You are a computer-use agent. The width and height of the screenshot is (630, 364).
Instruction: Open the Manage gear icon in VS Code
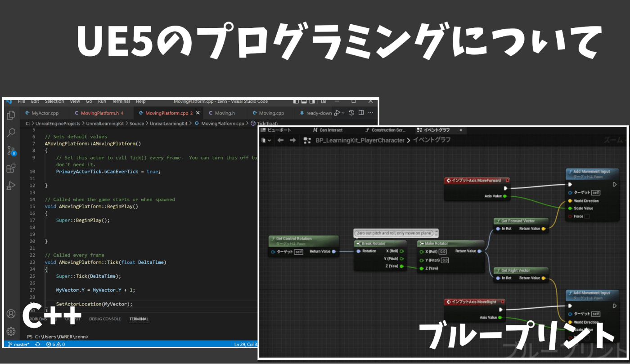point(11,331)
